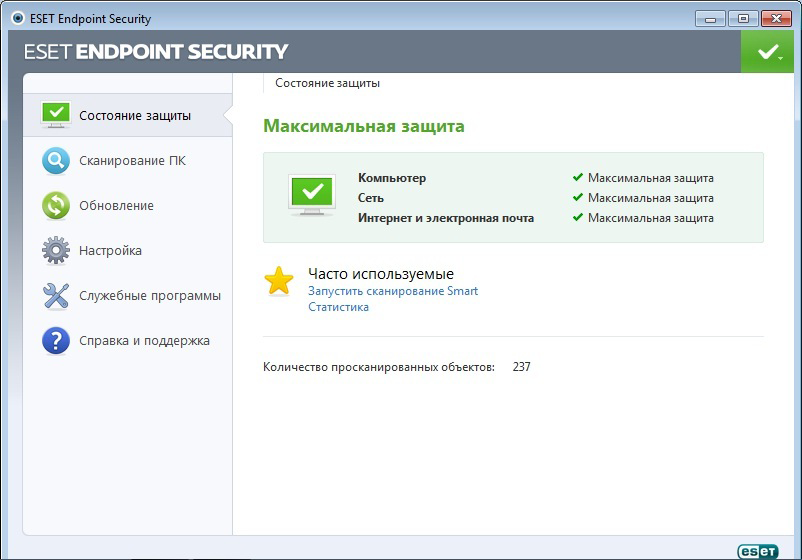802x560 pixels.
Task: Open Настройка in the sidebar
Action: click(x=110, y=251)
